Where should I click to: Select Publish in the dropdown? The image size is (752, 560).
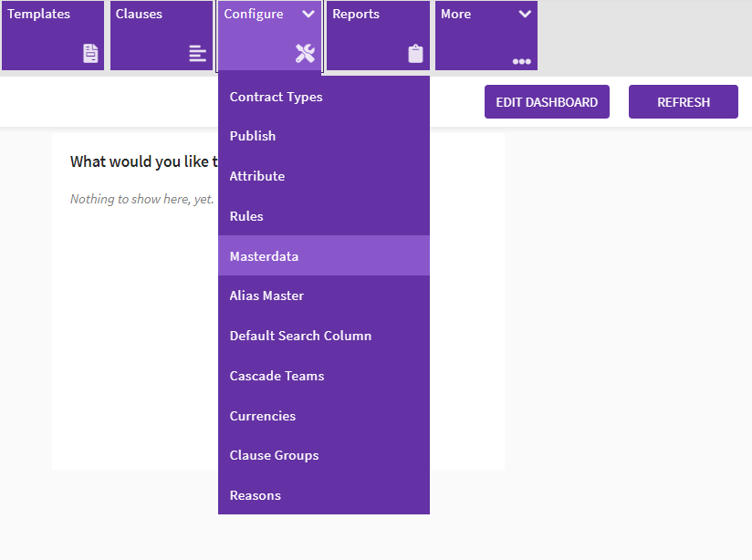tap(253, 136)
